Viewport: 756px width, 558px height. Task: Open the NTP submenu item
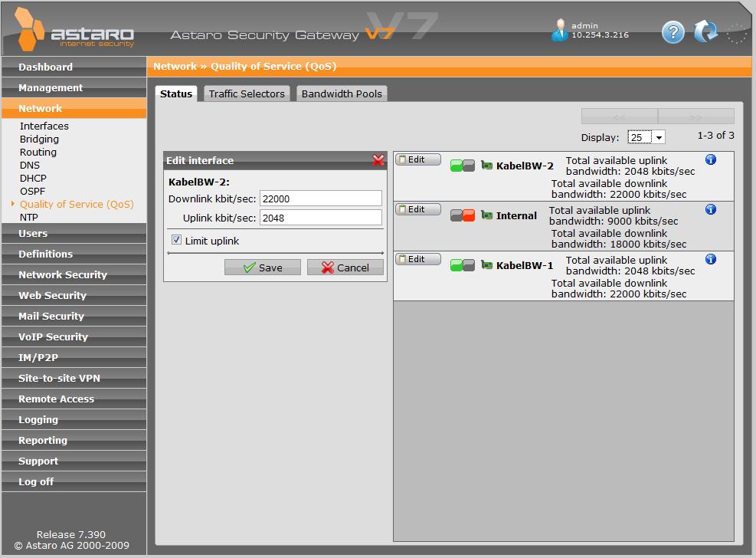28,217
